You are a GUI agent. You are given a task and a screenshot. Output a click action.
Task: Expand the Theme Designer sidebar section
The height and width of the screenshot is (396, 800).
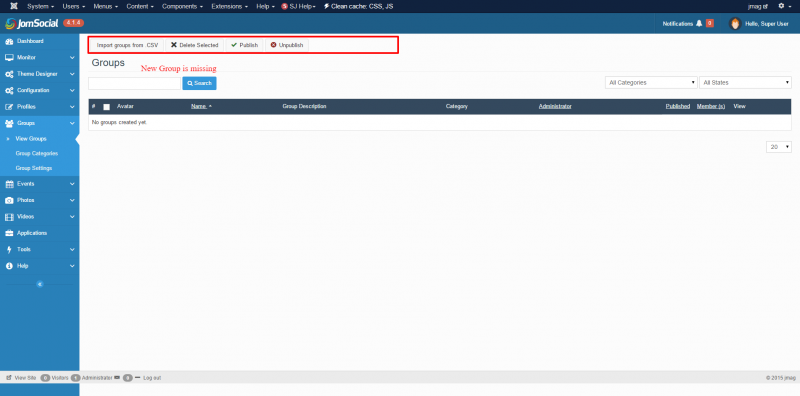(39, 74)
